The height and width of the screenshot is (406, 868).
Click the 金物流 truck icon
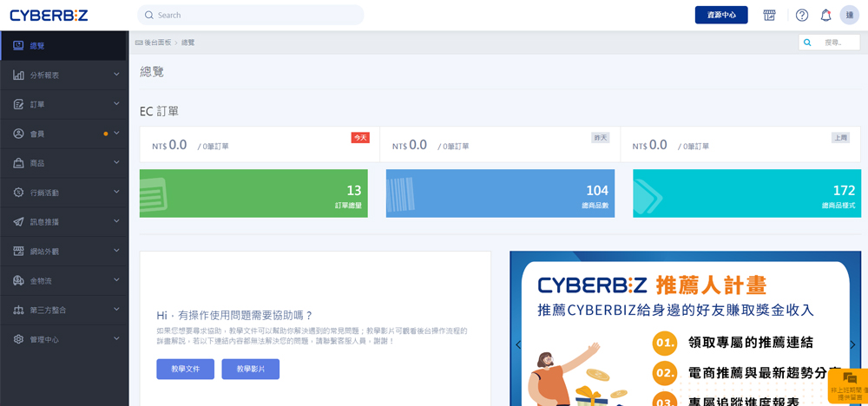point(18,280)
